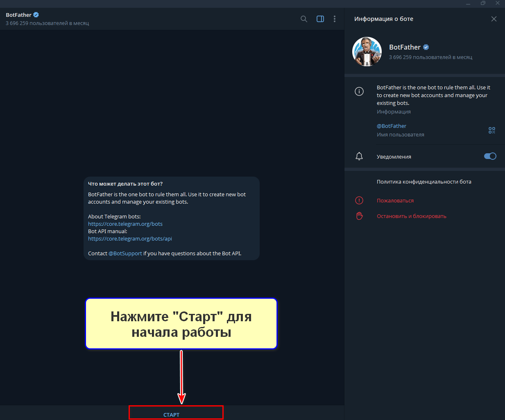Click the info circle icon beside description
Image resolution: width=505 pixels, height=420 pixels.
[x=359, y=91]
